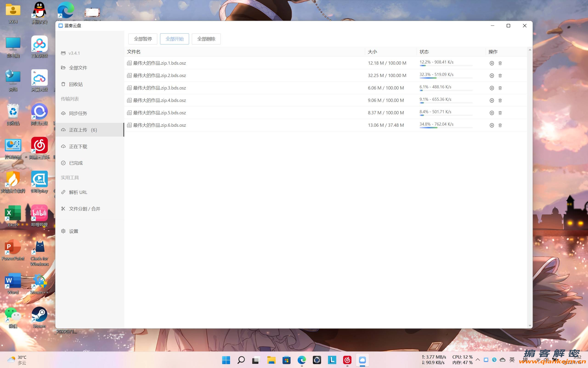Open 腾讯QQ desktop shortcut
The height and width of the screenshot is (368, 588).
[x=39, y=13]
